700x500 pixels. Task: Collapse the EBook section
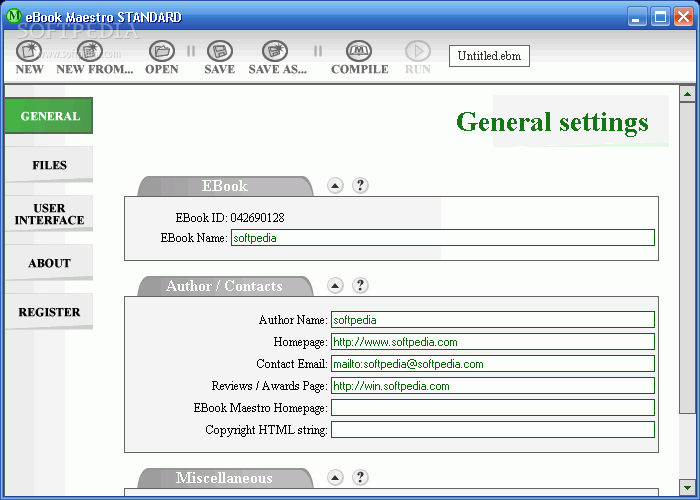pyautogui.click(x=335, y=185)
